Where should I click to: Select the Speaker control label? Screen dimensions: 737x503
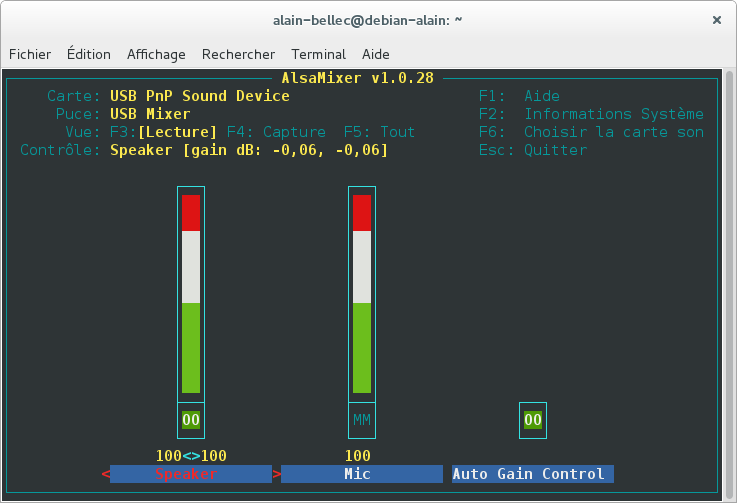point(191,474)
